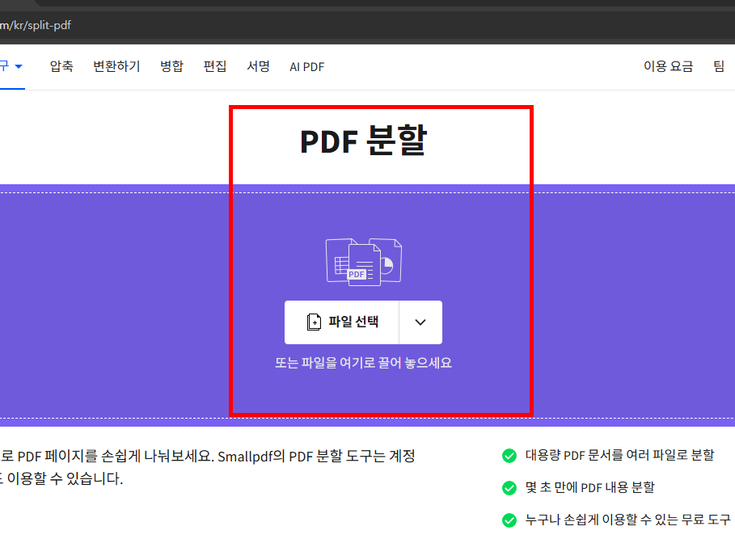The width and height of the screenshot is (735, 560).
Task: Switch to the 압축 tab
Action: point(61,66)
